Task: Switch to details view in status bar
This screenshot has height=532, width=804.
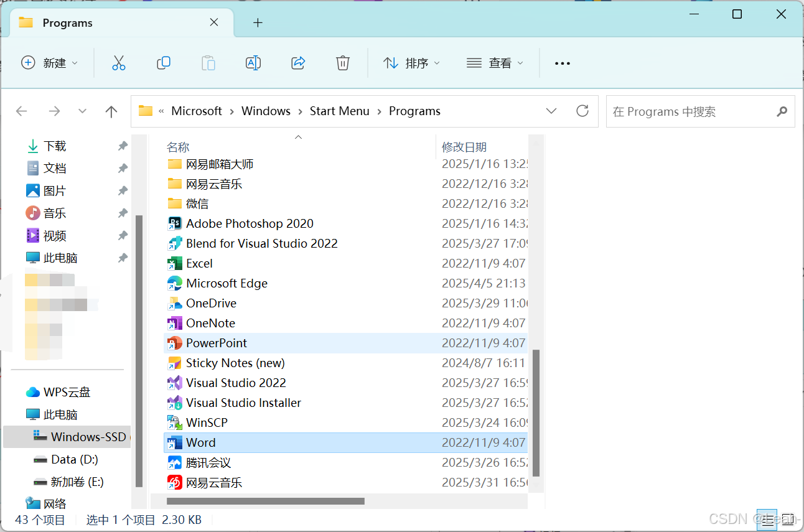Action: point(767,520)
